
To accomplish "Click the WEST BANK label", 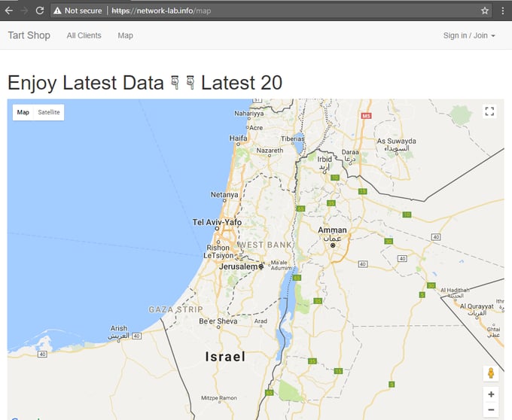I will [x=265, y=245].
